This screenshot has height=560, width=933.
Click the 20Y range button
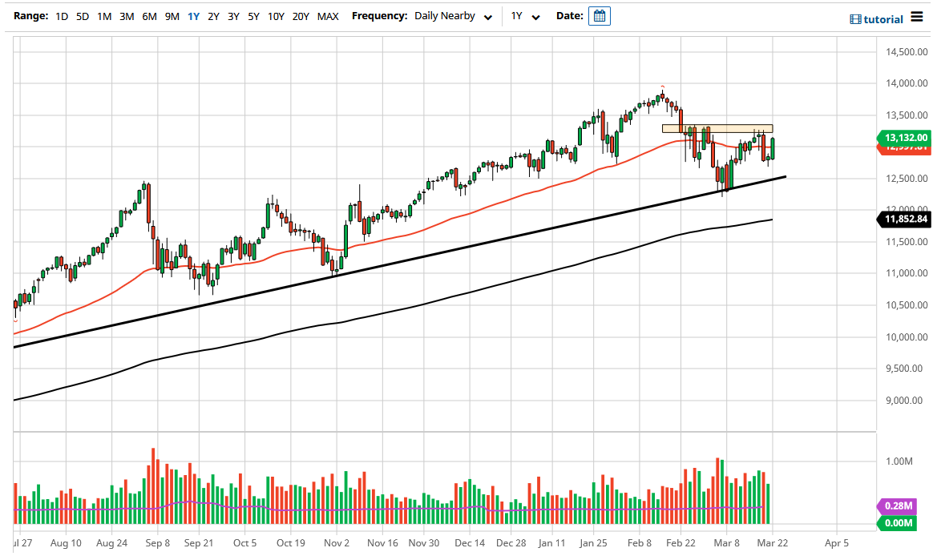tap(301, 15)
